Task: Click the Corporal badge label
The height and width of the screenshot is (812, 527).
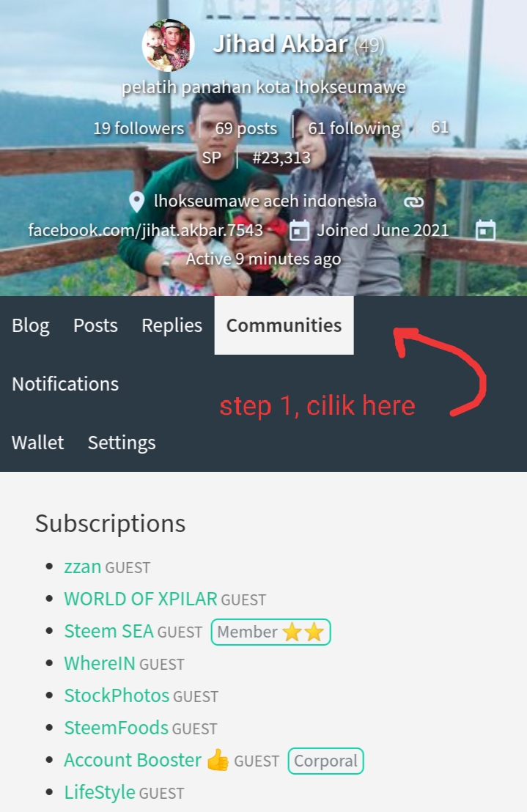Action: tap(325, 761)
